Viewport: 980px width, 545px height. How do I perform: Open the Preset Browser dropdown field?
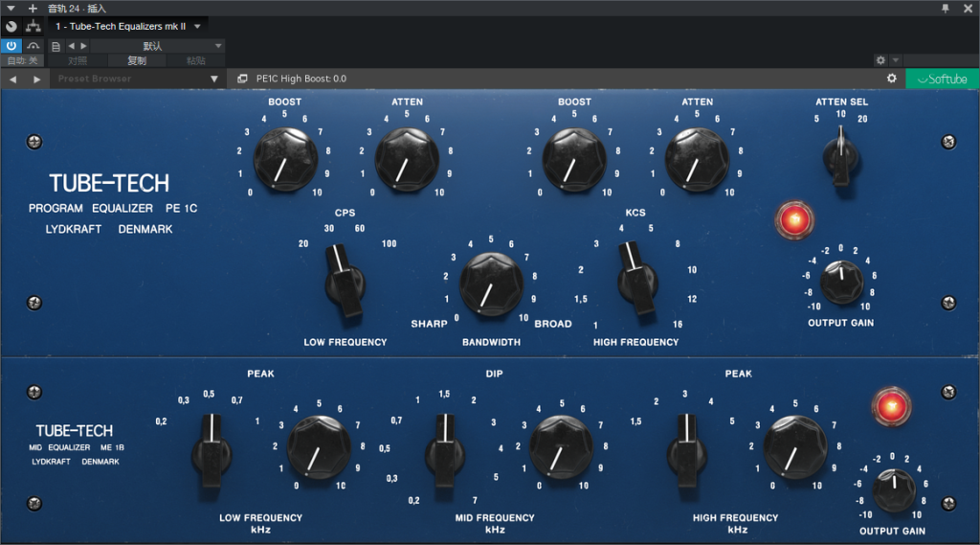click(x=138, y=79)
